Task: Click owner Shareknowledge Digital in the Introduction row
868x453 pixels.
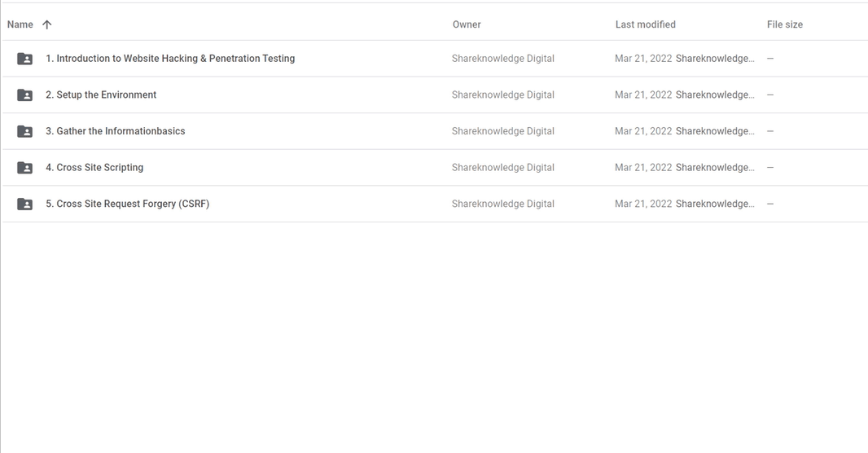Action: [x=502, y=58]
